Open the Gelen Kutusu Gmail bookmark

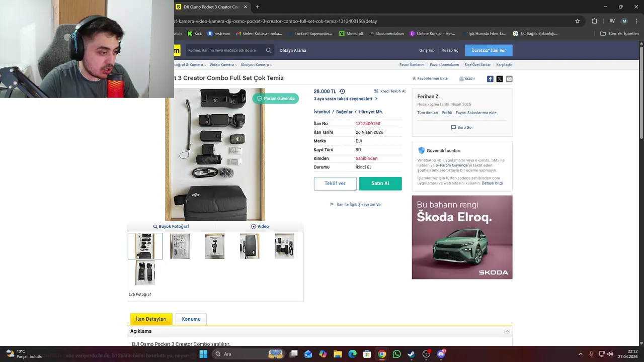[259, 34]
